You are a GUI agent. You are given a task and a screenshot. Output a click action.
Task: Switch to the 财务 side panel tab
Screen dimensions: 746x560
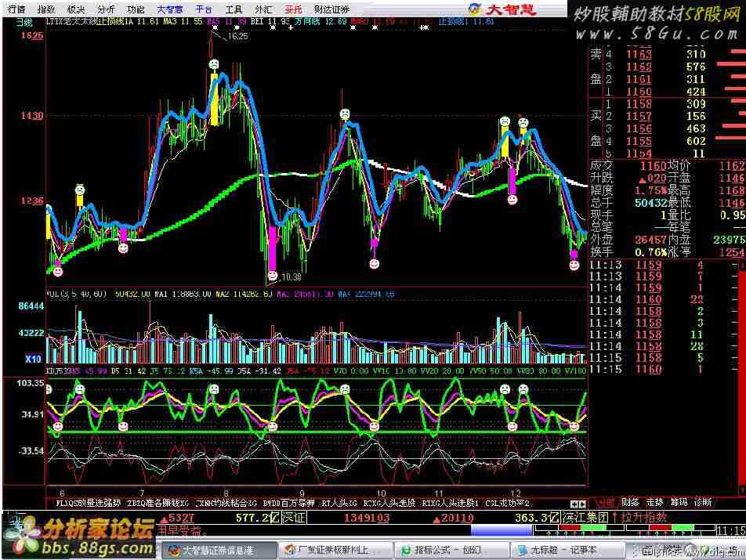tap(630, 502)
